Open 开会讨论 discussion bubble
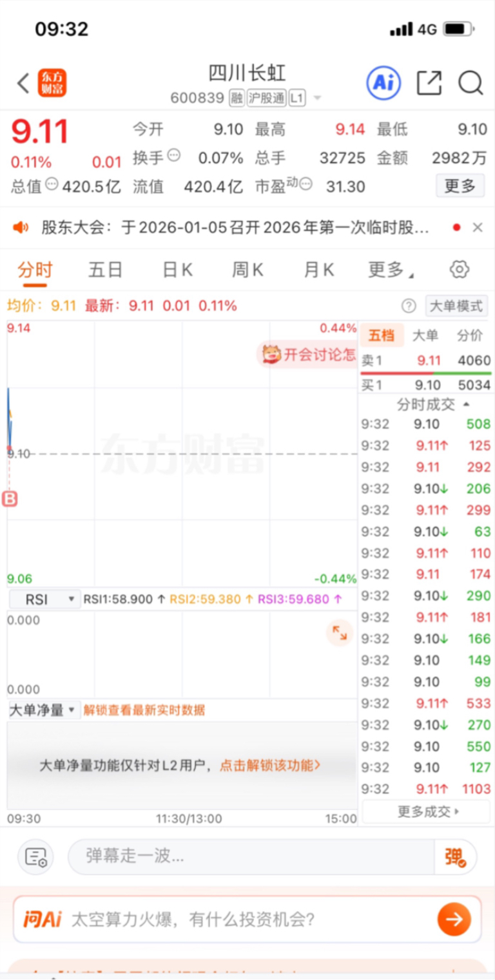 [307, 353]
